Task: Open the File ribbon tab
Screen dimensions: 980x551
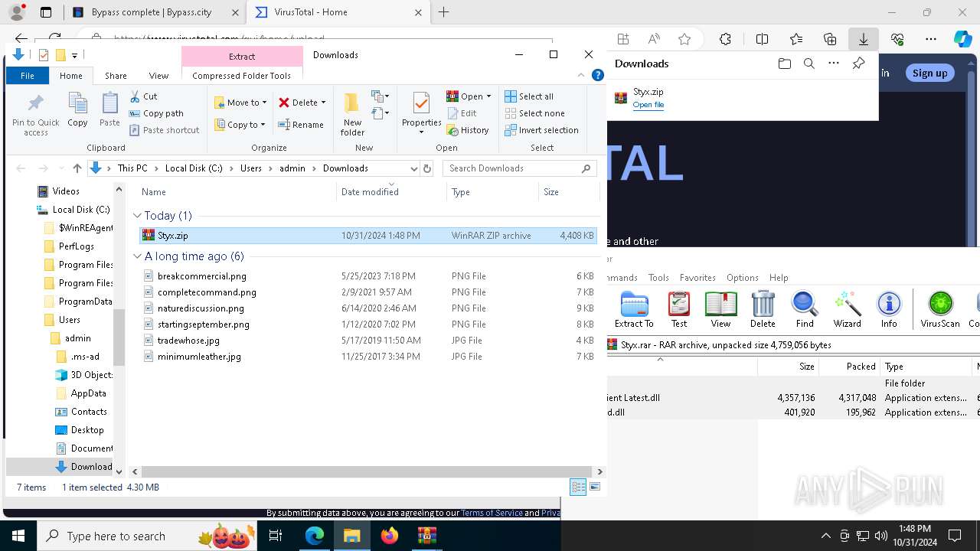Action: [28, 76]
